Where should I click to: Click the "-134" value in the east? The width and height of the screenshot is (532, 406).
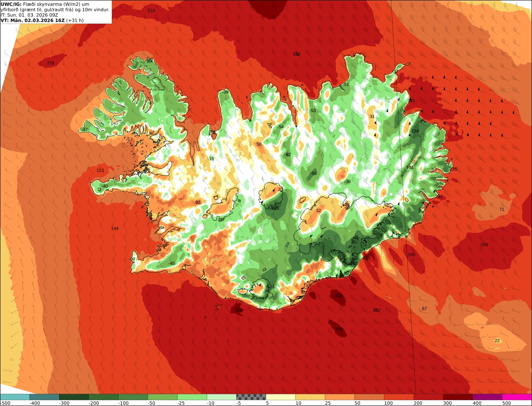[x=414, y=131]
